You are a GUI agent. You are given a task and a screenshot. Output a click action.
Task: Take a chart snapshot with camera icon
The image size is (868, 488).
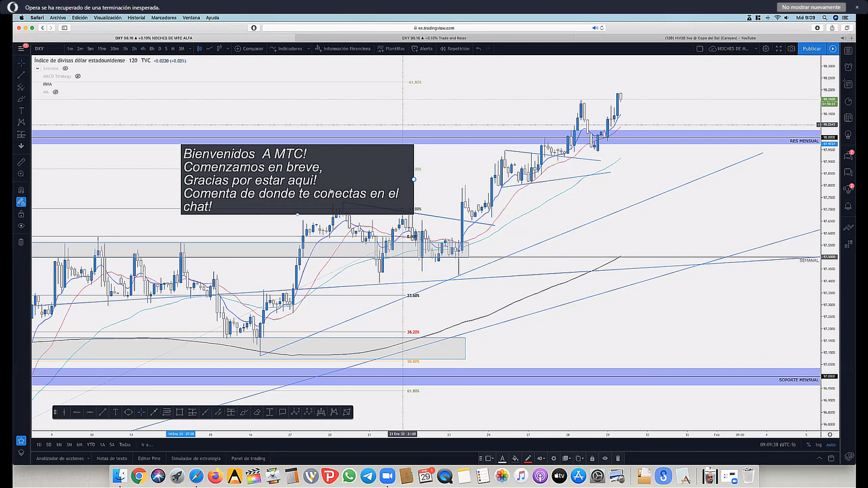[792, 49]
